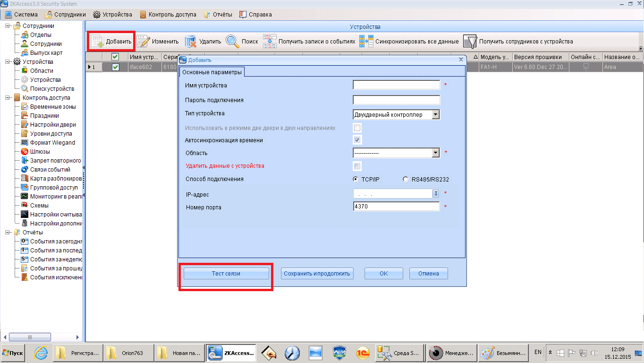Image resolution: width=644 pixels, height=363 pixels.
Task: Click the sidebar horizontal scrollbar thumb
Action: [29, 337]
